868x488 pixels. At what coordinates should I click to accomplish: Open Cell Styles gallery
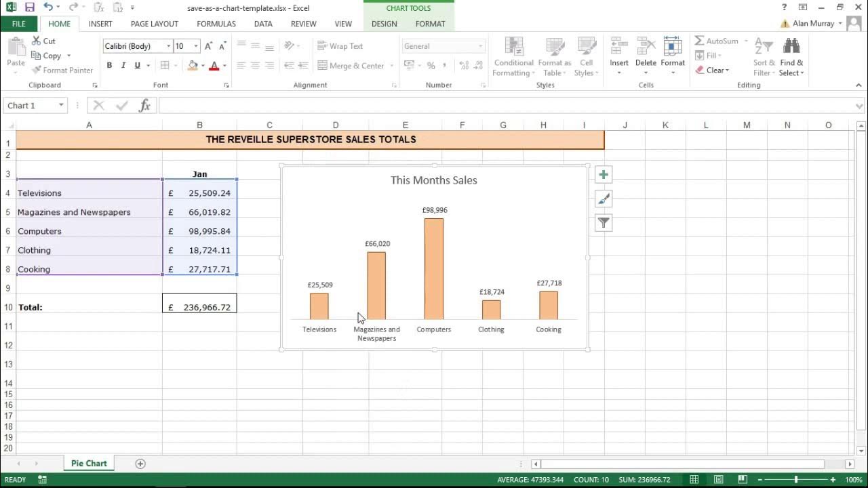click(587, 56)
